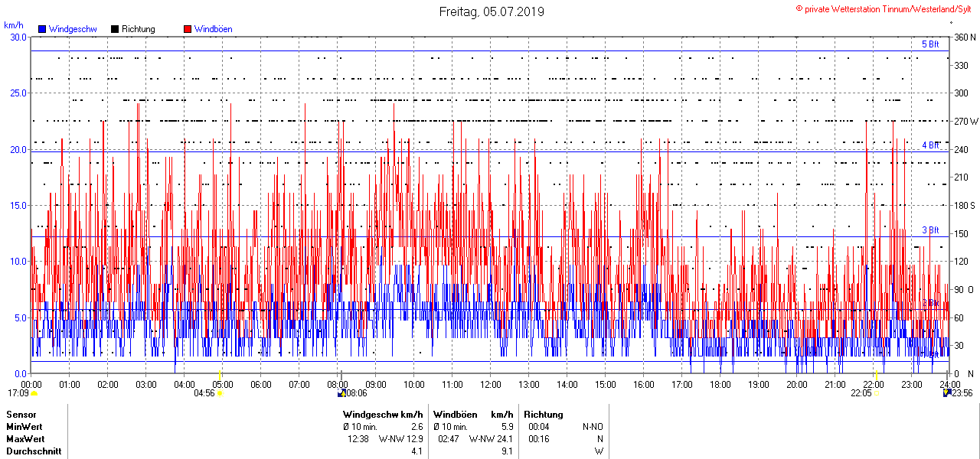Click the 5.0 value on the speed axis
Image resolution: width=980 pixels, height=459 pixels.
(20, 317)
